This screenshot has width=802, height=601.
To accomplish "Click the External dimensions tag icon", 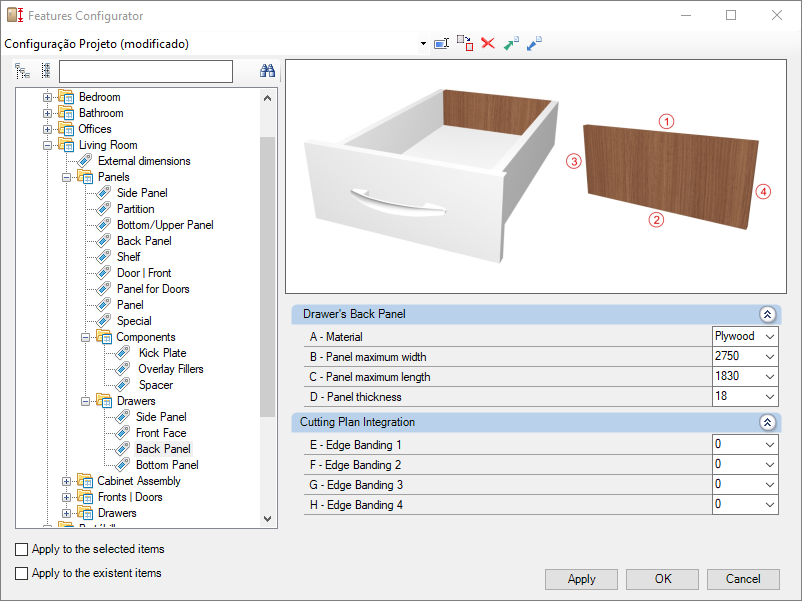I will coord(85,161).
